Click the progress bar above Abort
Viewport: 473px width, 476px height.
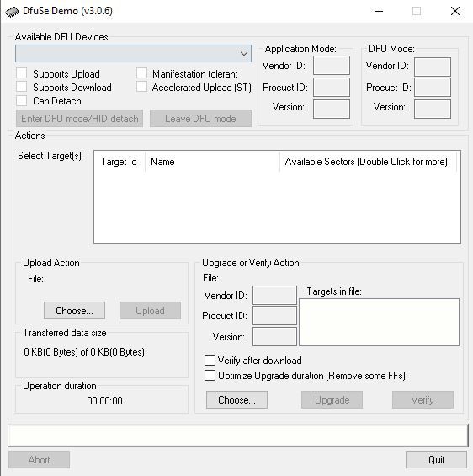[x=238, y=435]
